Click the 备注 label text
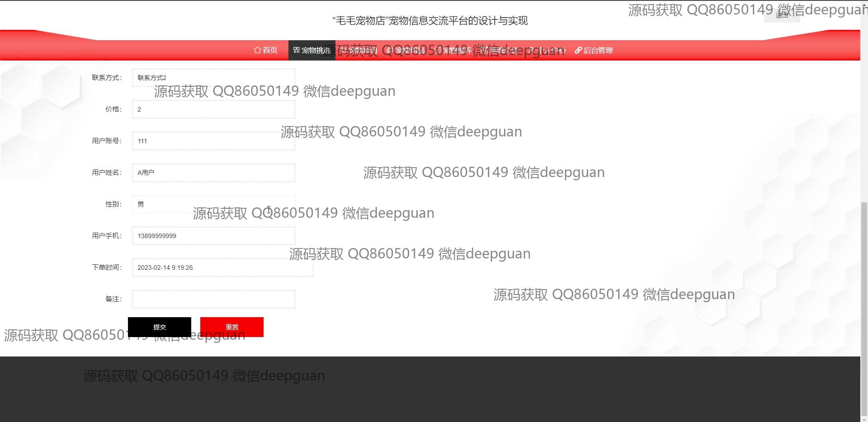The width and height of the screenshot is (868, 422). point(113,299)
